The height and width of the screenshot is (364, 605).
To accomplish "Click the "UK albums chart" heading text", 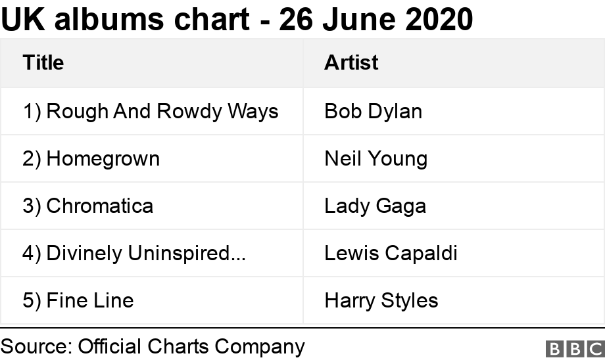I will click(x=124, y=20).
